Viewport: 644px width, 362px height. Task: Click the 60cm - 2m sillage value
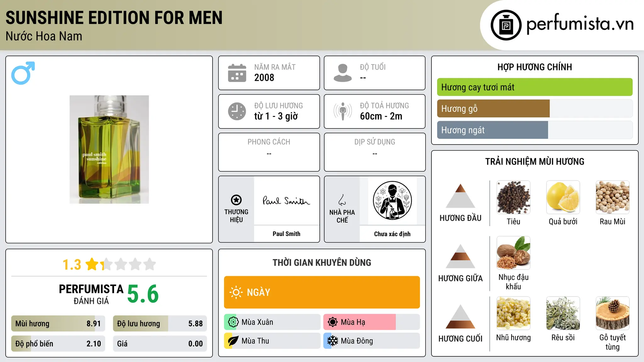point(381,116)
